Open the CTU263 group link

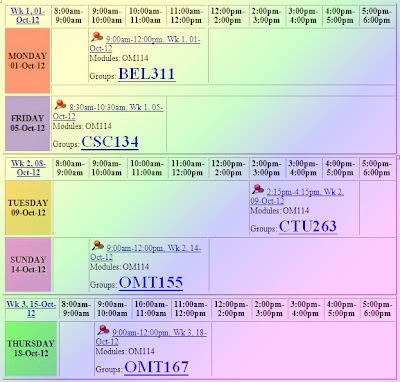click(308, 226)
